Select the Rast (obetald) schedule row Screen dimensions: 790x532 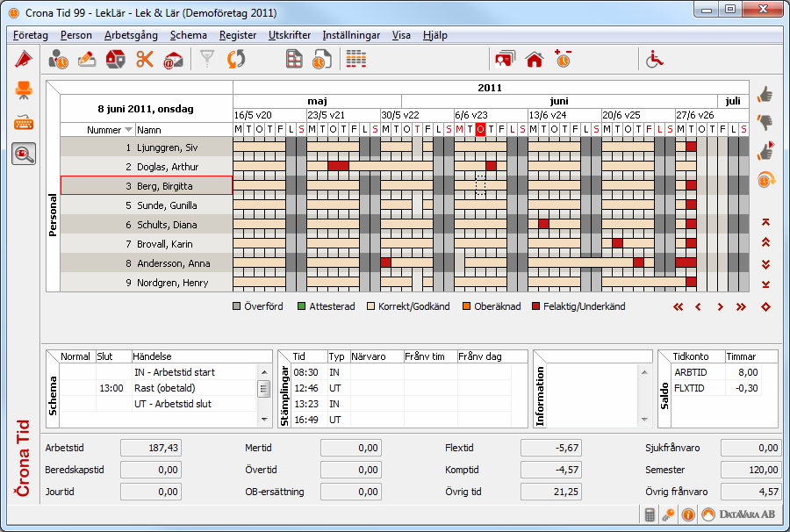tap(158, 388)
